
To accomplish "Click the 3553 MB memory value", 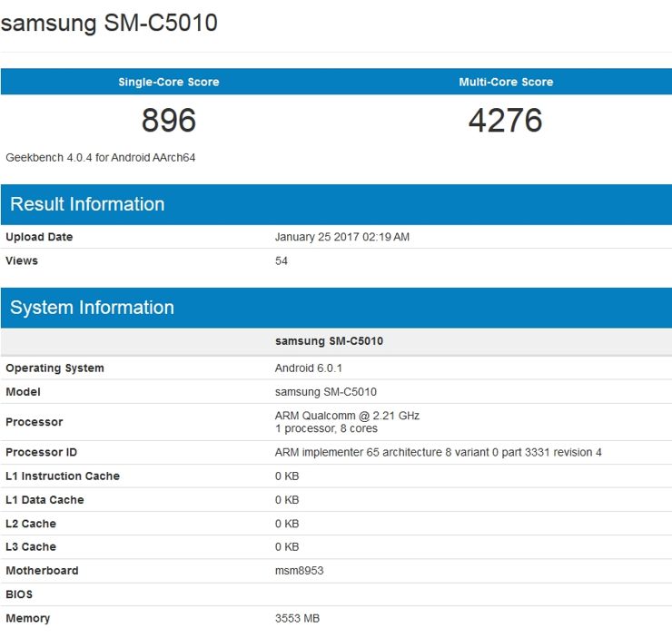I will [x=297, y=618].
